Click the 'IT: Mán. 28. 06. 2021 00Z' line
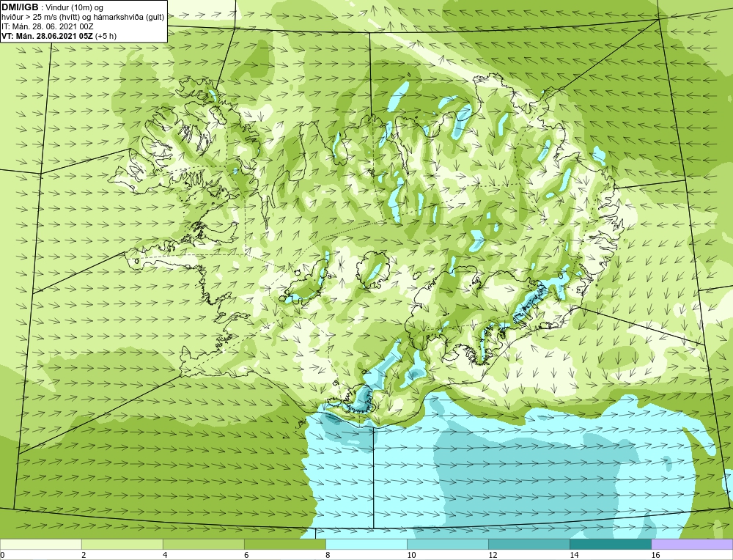Image resolution: width=733 pixels, height=560 pixels. click(47, 26)
